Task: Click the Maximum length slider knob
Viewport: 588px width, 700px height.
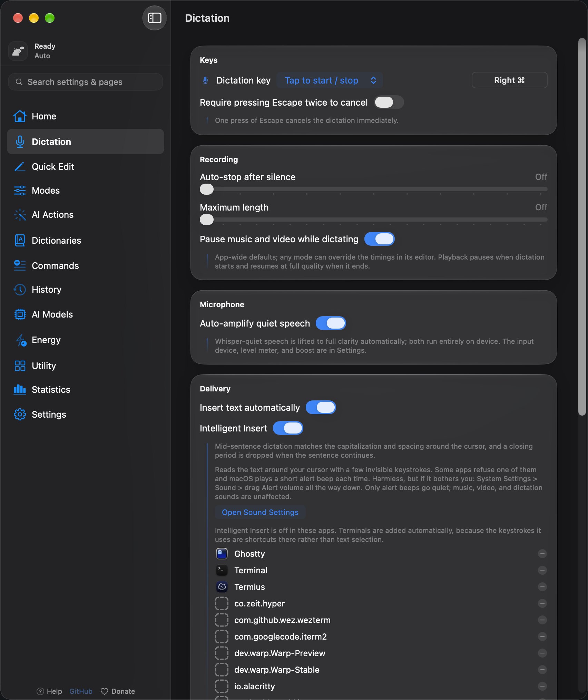Action: [x=207, y=220]
